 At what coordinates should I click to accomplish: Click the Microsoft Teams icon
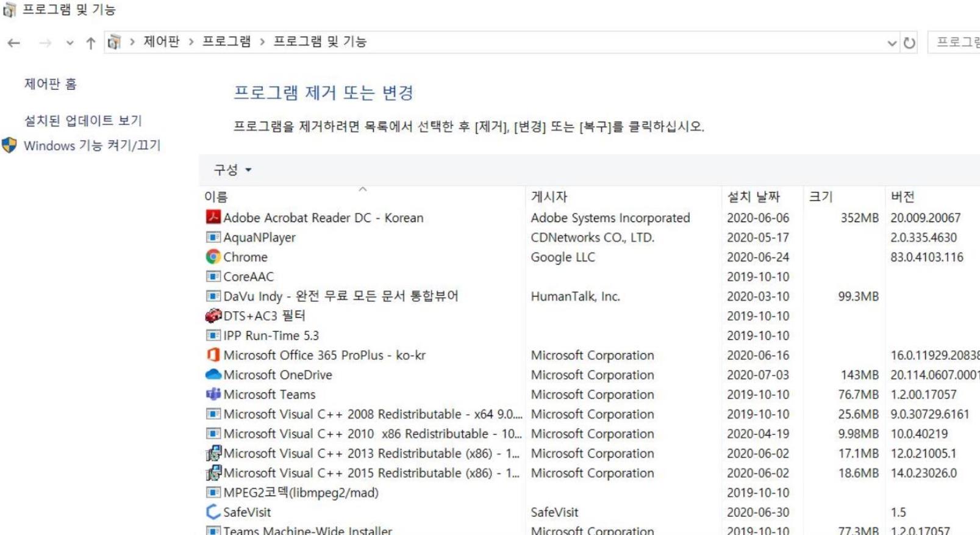click(213, 394)
